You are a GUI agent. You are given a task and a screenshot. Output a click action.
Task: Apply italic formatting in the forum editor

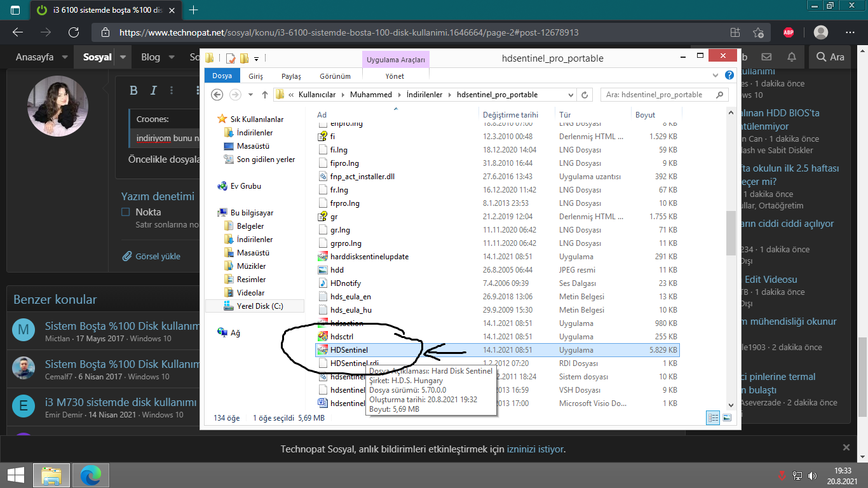pos(153,91)
